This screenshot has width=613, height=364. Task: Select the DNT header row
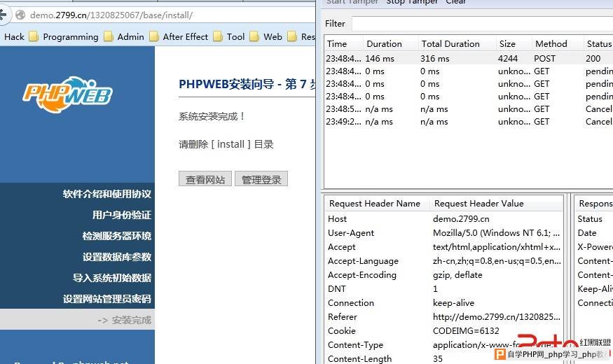[x=443, y=289]
